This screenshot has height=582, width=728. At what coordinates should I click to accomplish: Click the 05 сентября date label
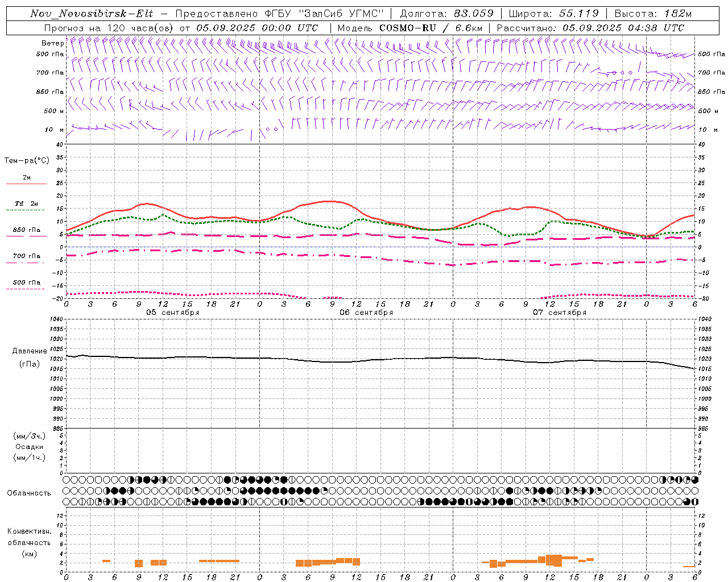[172, 313]
